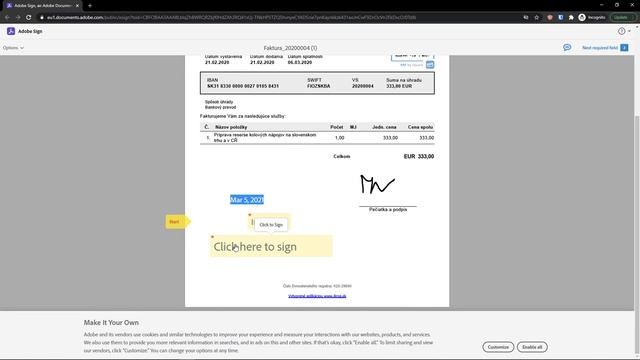Click the 'Faktura_20200004 (1)' document title
The width and height of the screenshot is (640, 360).
[290, 48]
